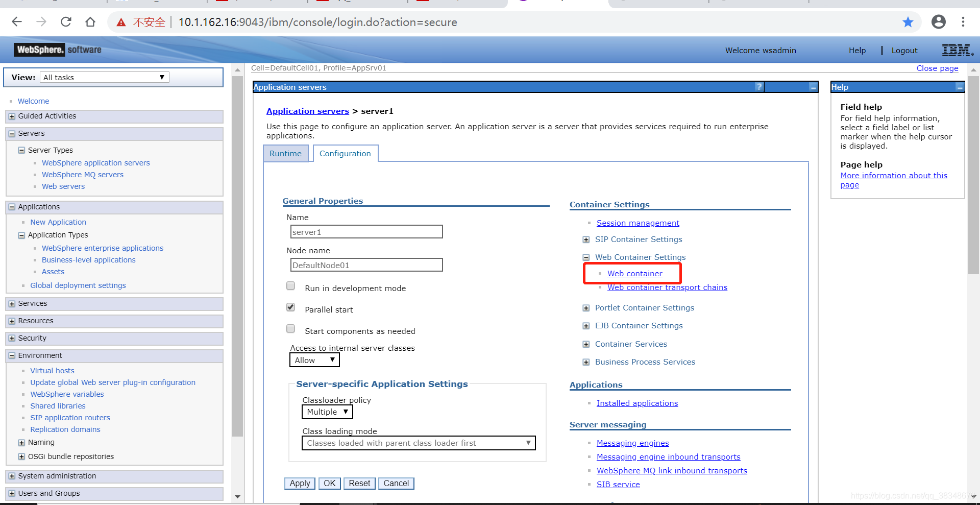This screenshot has height=505, width=980.
Task: Expand Portlet Container Settings
Action: [586, 308]
